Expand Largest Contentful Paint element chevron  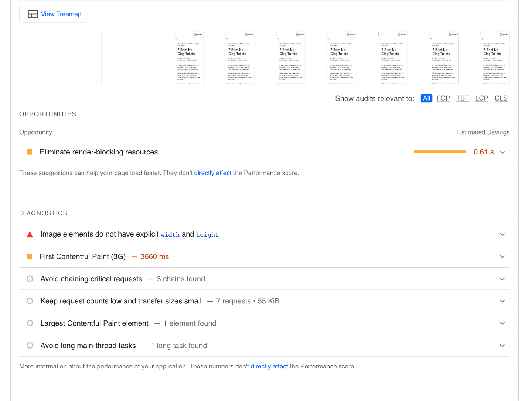pyautogui.click(x=502, y=323)
